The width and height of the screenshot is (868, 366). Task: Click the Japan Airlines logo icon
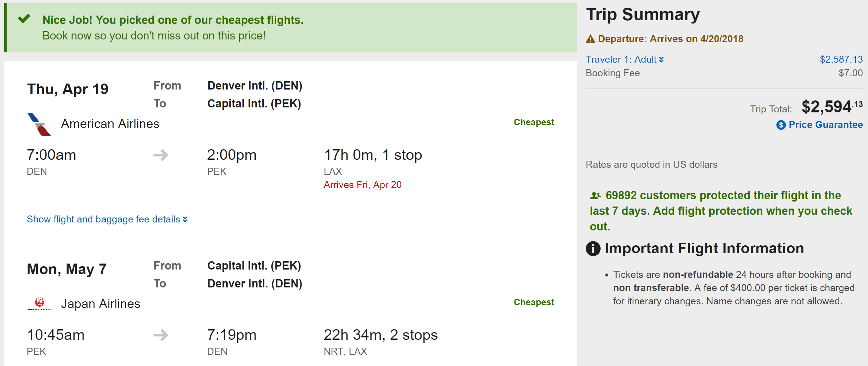(39, 304)
